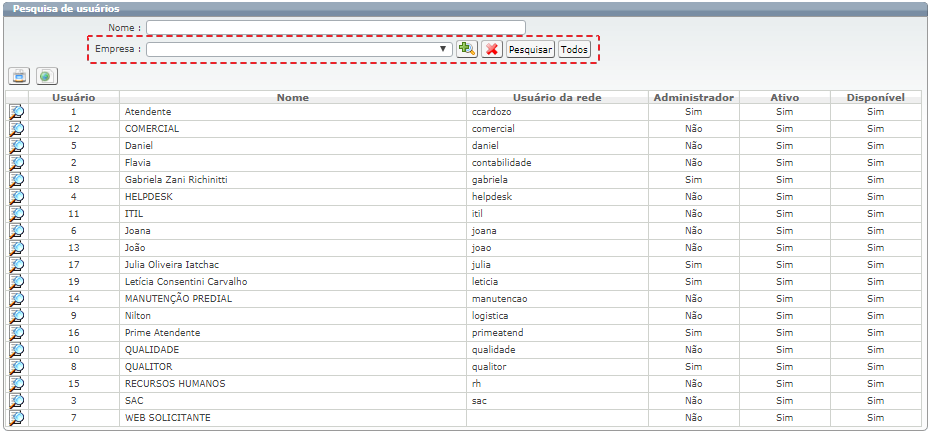View details icon for Gabriela Zani Richinitti
The height and width of the screenshot is (433, 930).
pos(17,180)
